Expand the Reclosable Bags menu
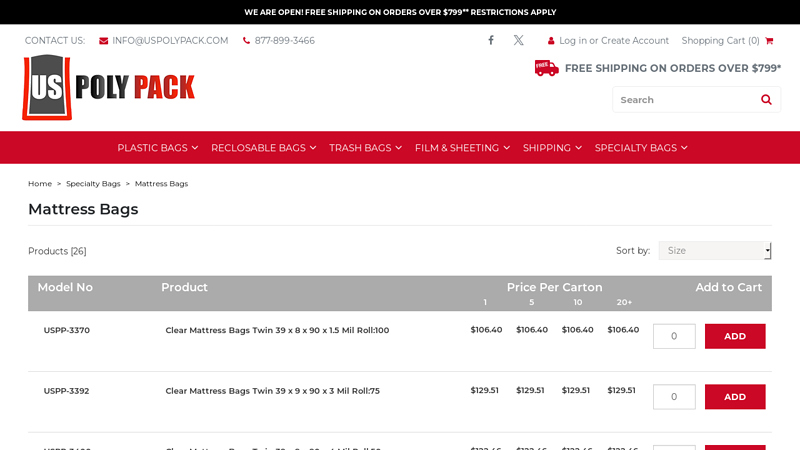Image resolution: width=800 pixels, height=450 pixels. pos(263,148)
